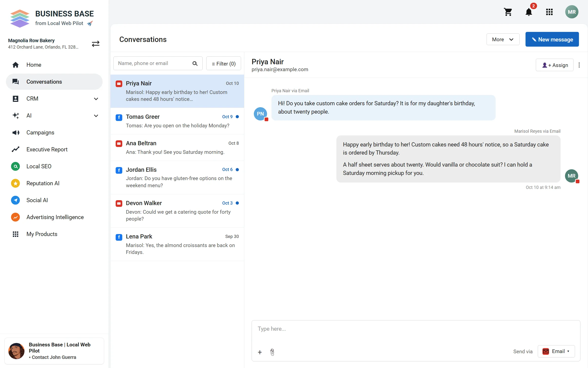Click the Advertising Intelligence orange icon
The width and height of the screenshot is (588, 368).
(15, 217)
